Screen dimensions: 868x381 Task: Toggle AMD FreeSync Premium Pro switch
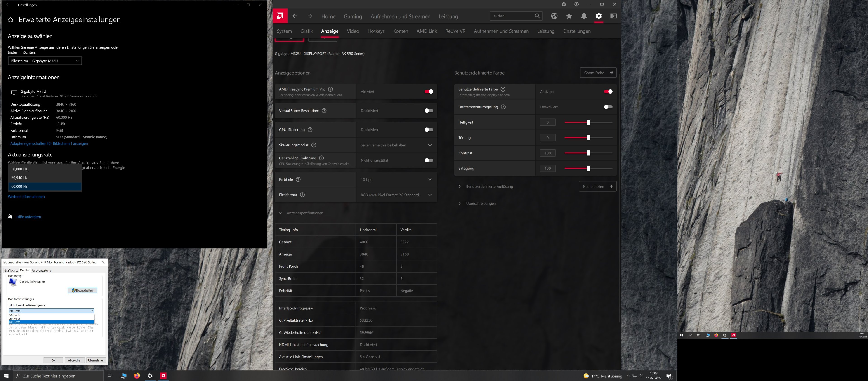[x=429, y=92]
